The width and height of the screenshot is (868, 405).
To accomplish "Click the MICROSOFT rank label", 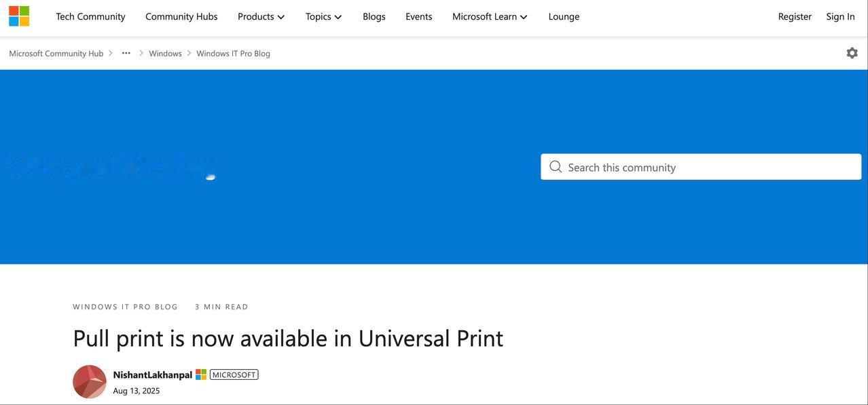I will (234, 374).
